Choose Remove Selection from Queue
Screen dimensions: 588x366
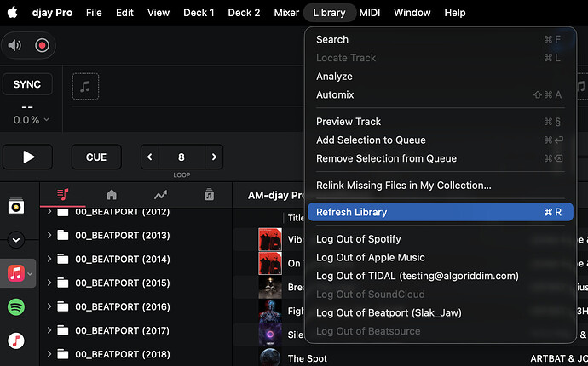[441, 158]
